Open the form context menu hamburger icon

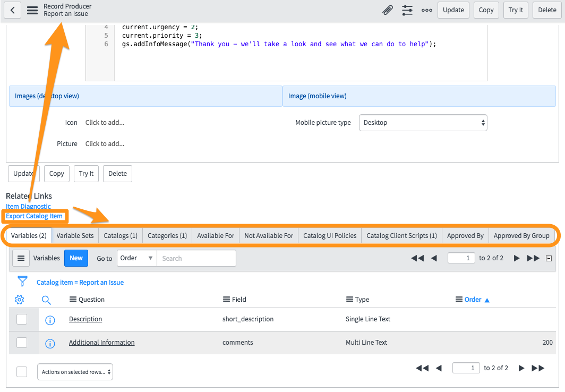tap(32, 10)
